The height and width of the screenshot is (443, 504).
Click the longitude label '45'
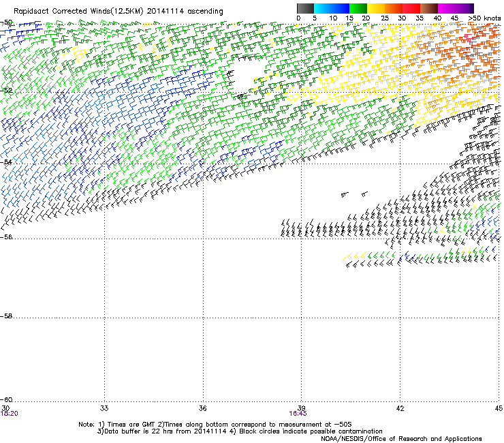click(499, 408)
